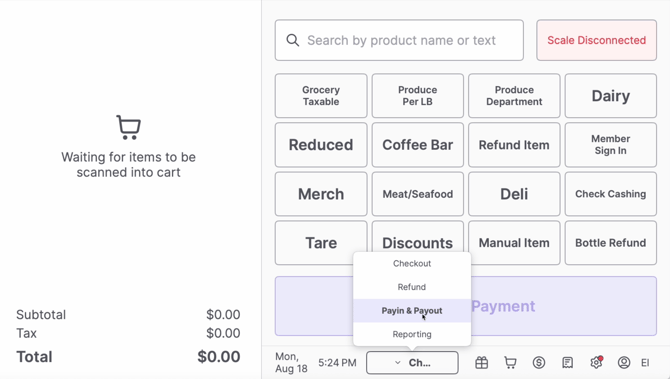Focus the product search field
670x379 pixels.
[399, 40]
